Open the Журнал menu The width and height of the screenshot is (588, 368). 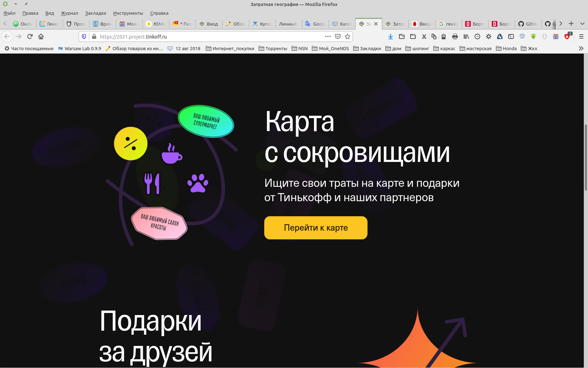tap(70, 13)
